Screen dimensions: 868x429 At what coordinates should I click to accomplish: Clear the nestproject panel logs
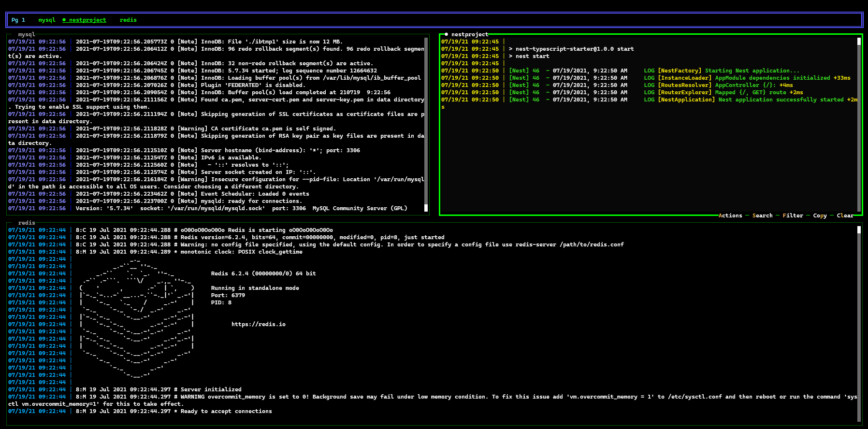845,215
